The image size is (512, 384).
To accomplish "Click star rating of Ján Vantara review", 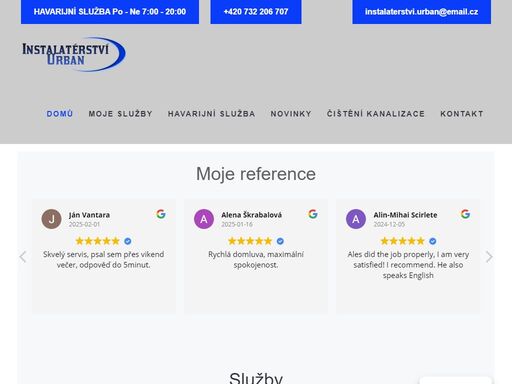I will (x=97, y=241).
